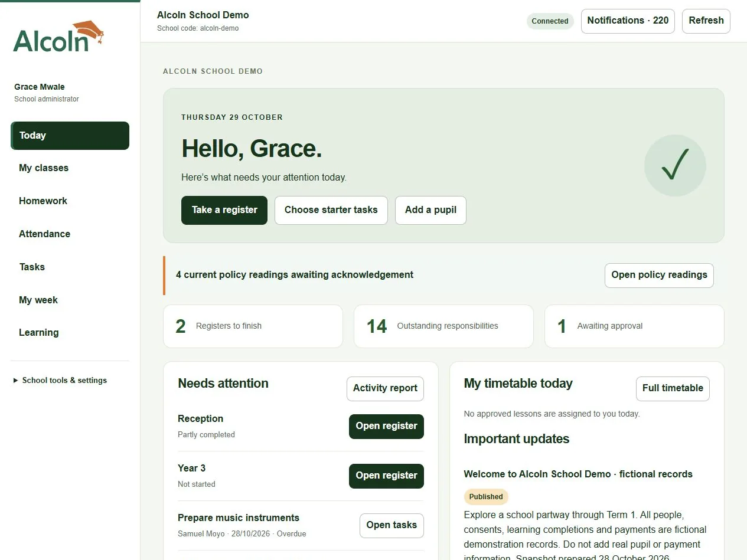Start Take a register
Screen dimensions: 747x560
tap(224, 210)
